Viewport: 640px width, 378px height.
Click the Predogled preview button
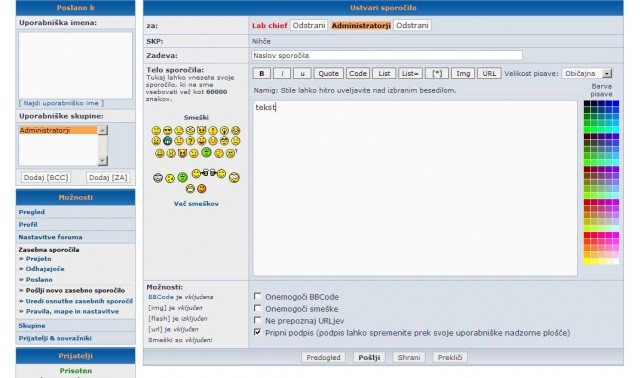click(x=323, y=358)
